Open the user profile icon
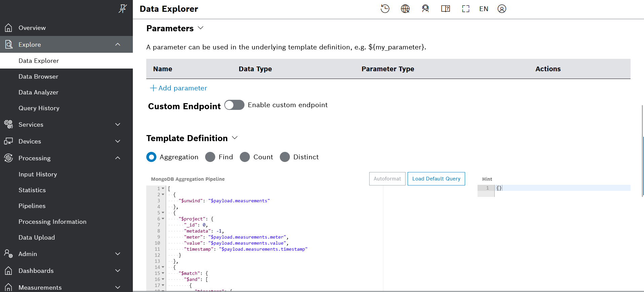The image size is (644, 292). click(x=501, y=9)
